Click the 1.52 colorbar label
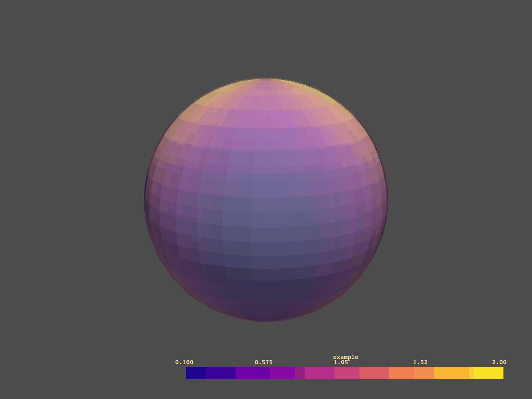 tap(422, 362)
